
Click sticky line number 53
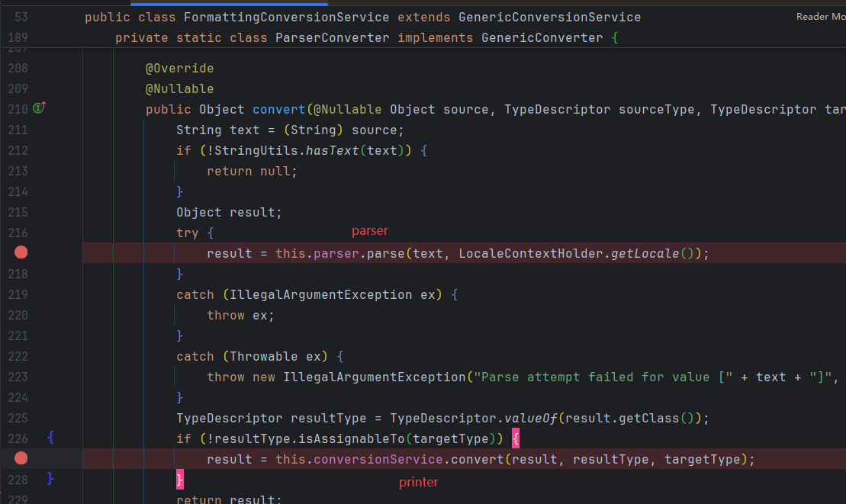click(21, 18)
